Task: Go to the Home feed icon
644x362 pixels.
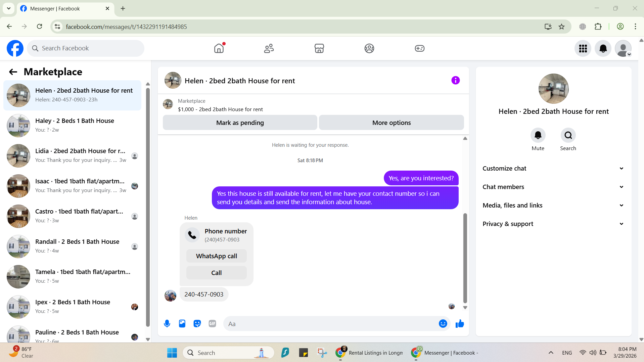Action: (x=219, y=48)
